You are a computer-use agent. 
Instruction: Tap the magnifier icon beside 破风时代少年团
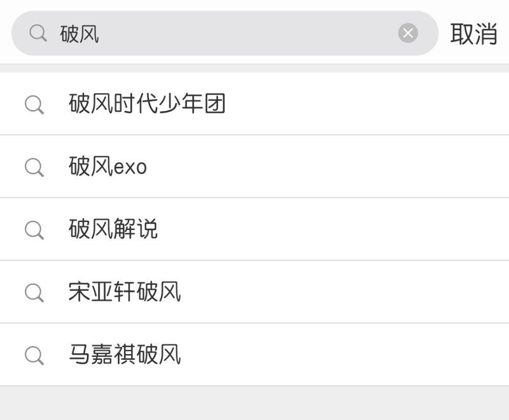click(34, 105)
